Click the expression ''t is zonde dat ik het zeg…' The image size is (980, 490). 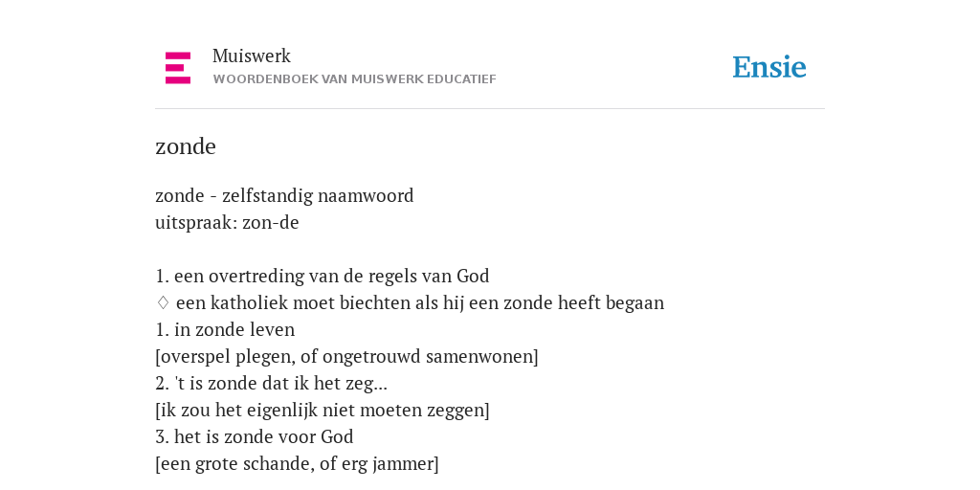tap(281, 384)
